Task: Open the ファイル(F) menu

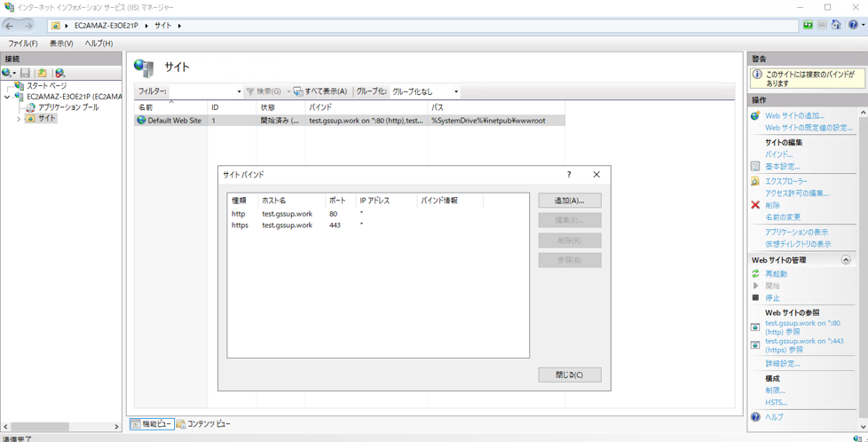Action: click(22, 43)
